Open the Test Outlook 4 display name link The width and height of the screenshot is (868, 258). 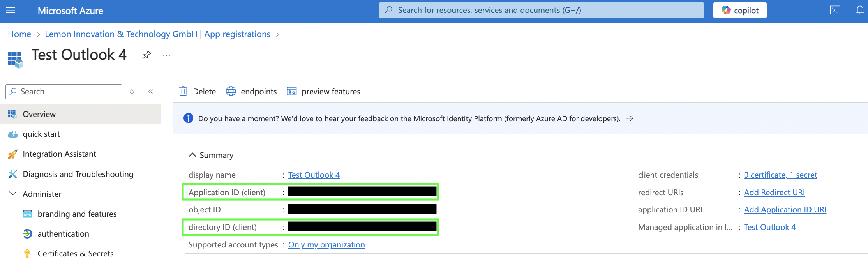click(314, 175)
